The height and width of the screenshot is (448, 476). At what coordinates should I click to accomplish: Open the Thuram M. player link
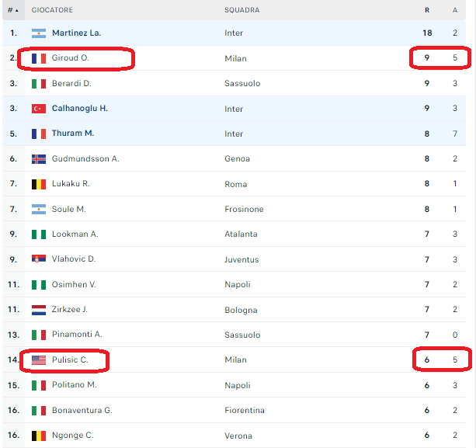coord(73,134)
